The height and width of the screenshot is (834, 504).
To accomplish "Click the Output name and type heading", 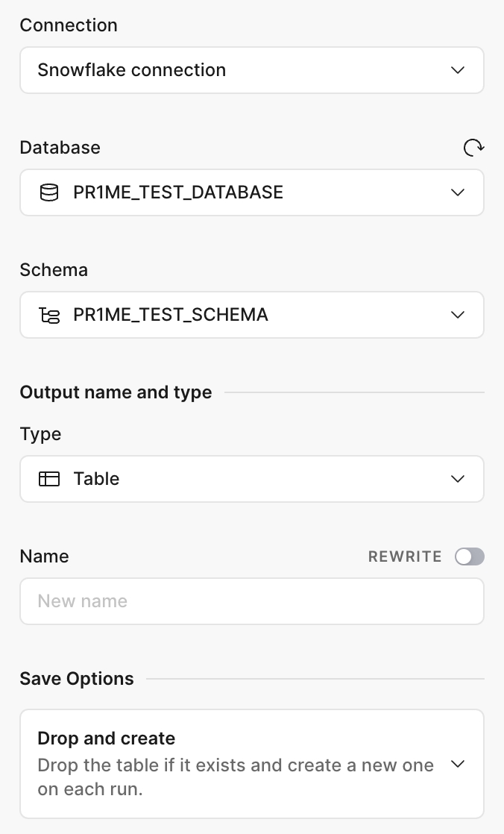I will pyautogui.click(x=116, y=392).
